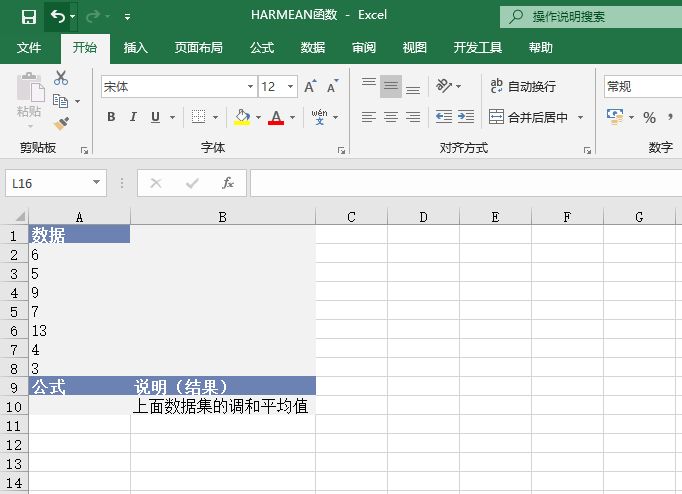Switch to the Insert tab
682x494 pixels.
click(135, 48)
